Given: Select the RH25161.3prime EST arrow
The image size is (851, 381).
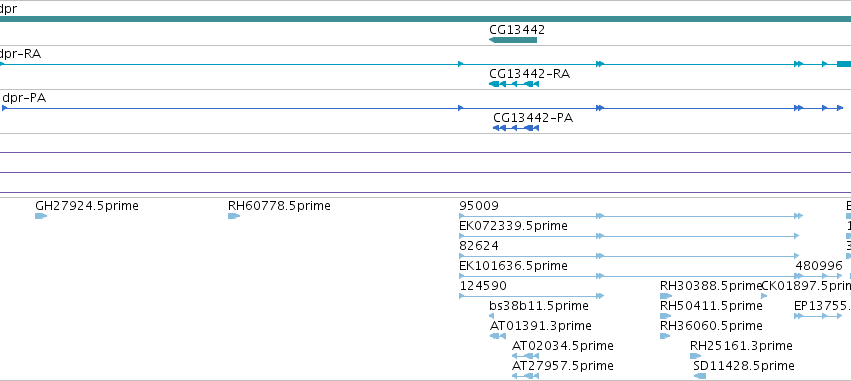Looking at the screenshot, I should [x=696, y=356].
